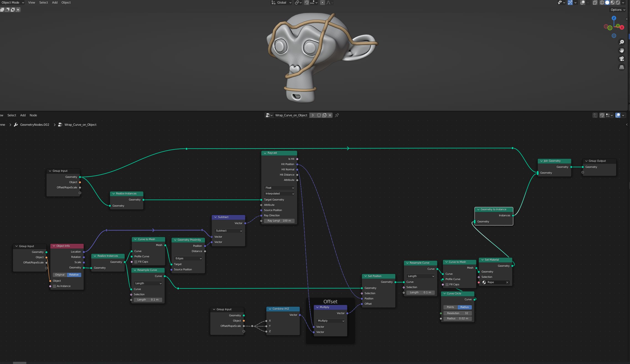Click the pan view hand icon
The image size is (630, 364).
pyautogui.click(x=622, y=50)
